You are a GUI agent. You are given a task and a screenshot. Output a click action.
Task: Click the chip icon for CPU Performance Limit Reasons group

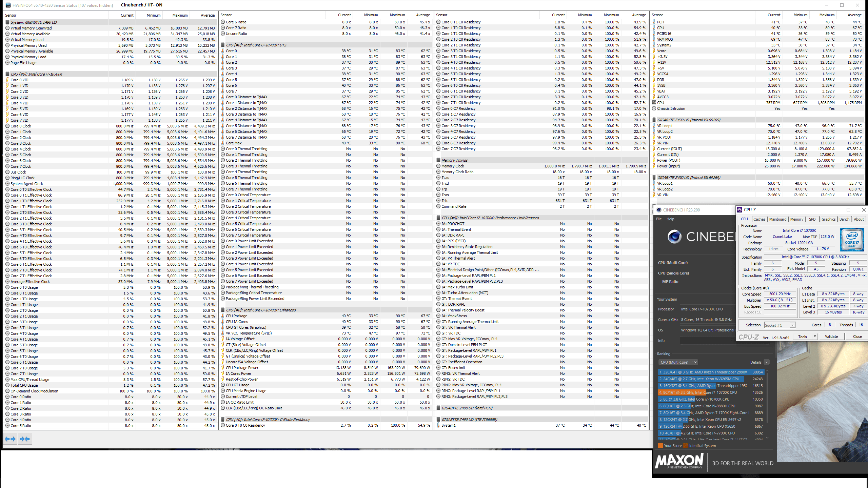pyautogui.click(x=438, y=218)
